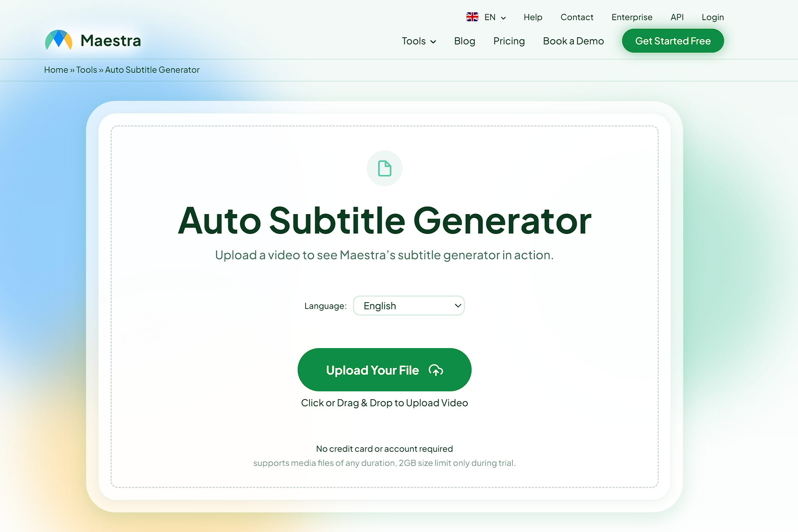
Task: Click the Get Started Free button
Action: pyautogui.click(x=673, y=41)
